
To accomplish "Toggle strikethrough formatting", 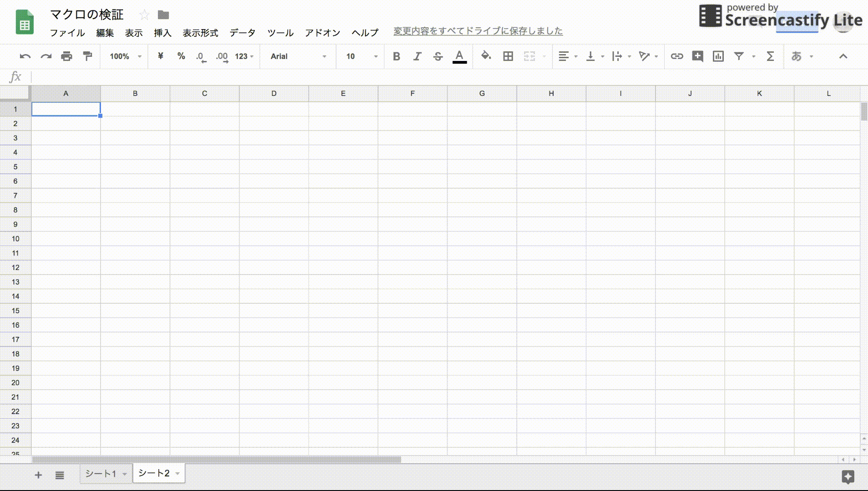I will [438, 56].
